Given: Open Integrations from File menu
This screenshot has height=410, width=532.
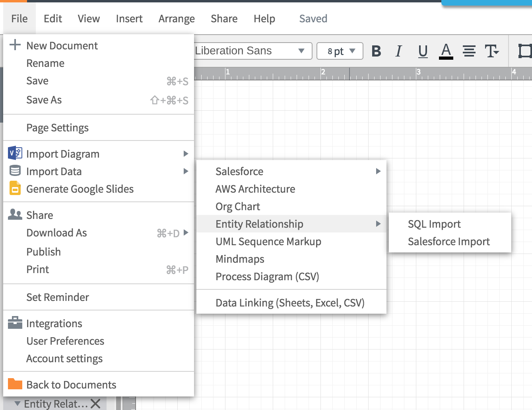Looking at the screenshot, I should point(99,324).
